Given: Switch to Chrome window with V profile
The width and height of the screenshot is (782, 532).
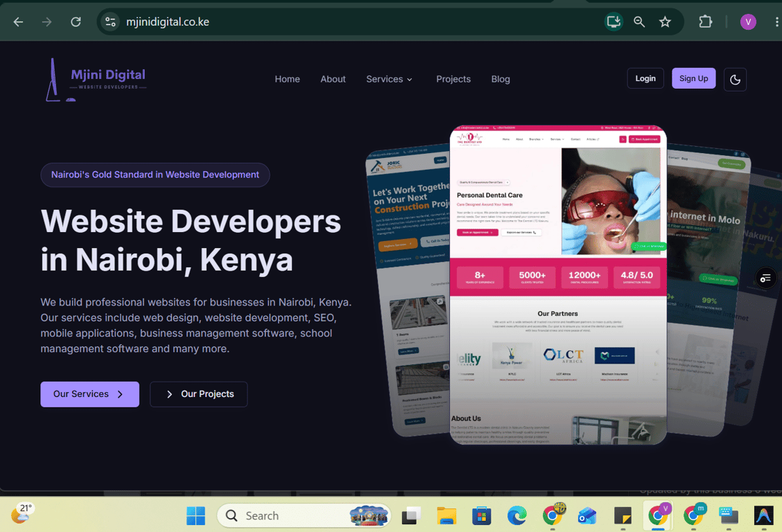Looking at the screenshot, I should [x=659, y=515].
